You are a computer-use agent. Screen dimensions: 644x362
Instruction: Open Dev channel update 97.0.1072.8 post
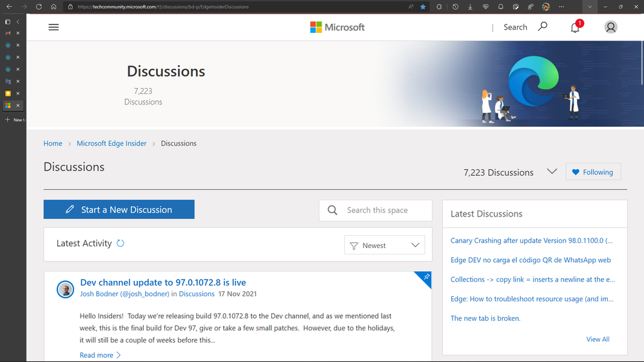tap(163, 282)
